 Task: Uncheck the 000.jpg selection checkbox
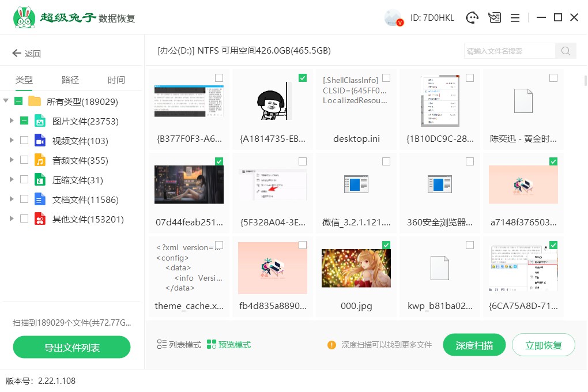click(x=386, y=244)
